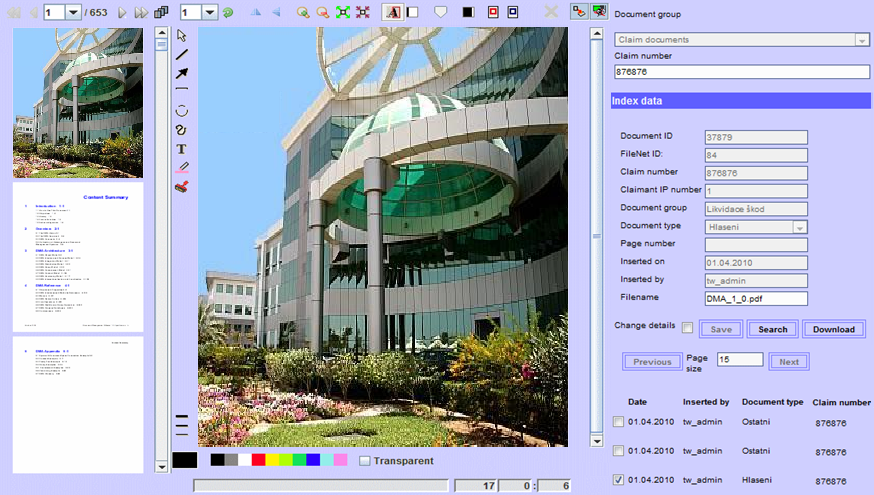874x495 pixels.
Task: Open the Content Summary page thumbnail
Action: click(x=78, y=256)
